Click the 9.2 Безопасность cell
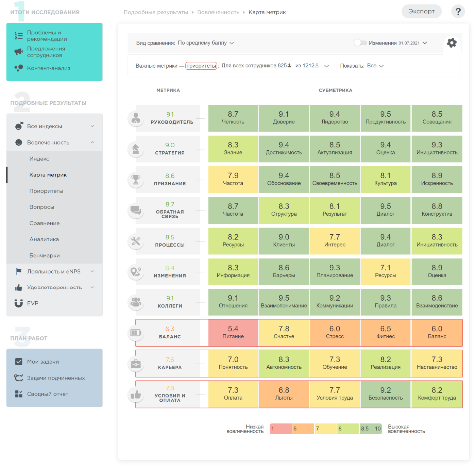Screen dimensions: 476x469 tap(386, 394)
